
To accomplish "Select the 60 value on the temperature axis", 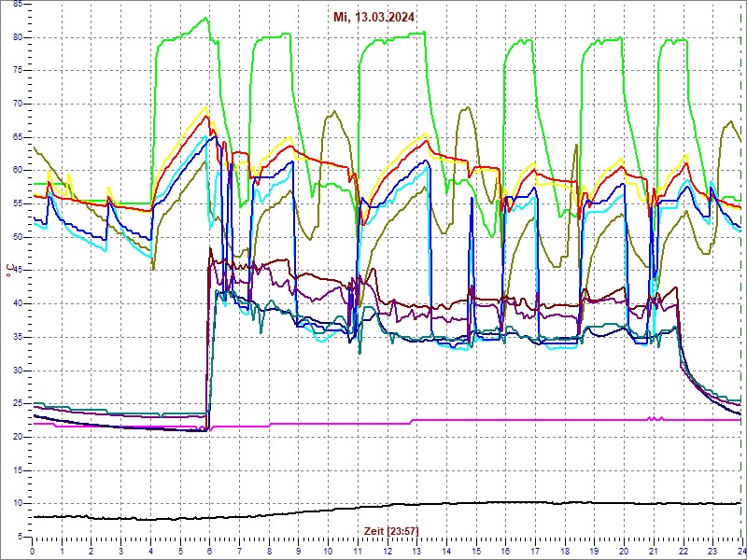I will click(x=17, y=171).
